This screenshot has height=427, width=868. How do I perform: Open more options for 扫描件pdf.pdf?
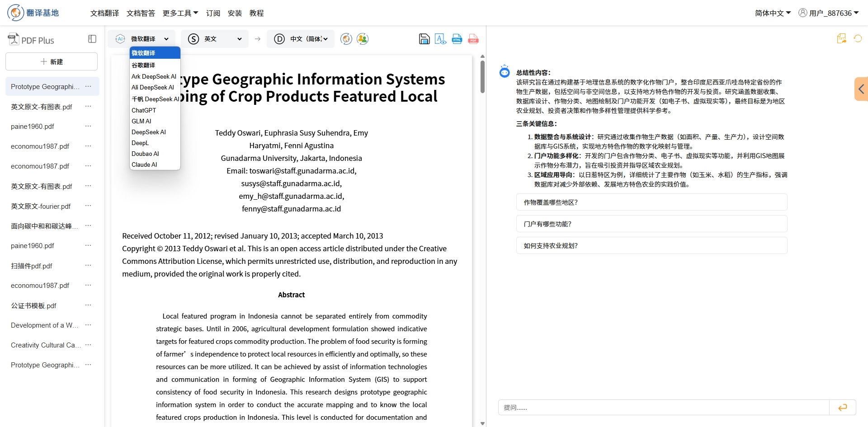[x=88, y=265]
